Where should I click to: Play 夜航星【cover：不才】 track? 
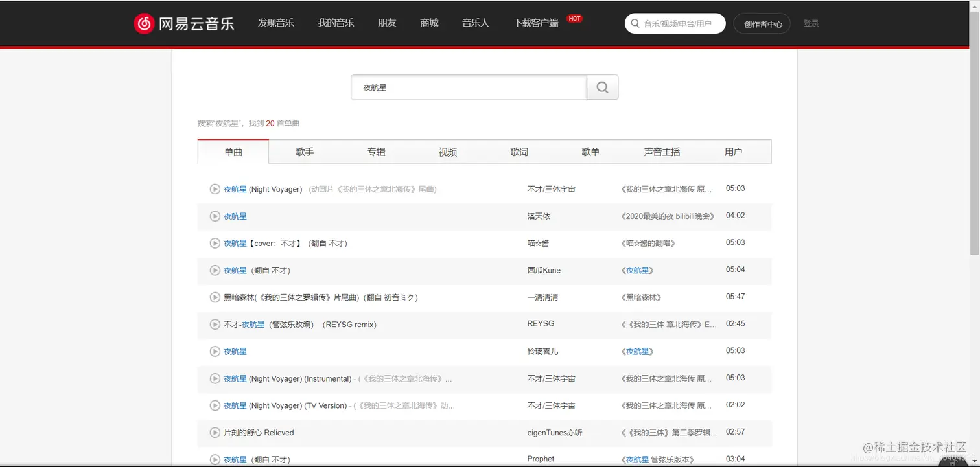click(215, 244)
